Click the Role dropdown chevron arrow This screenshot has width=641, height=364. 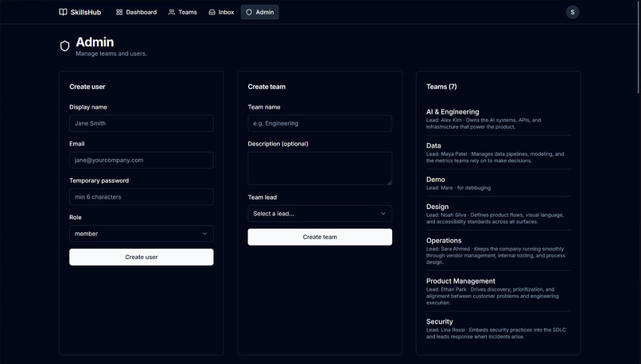204,234
